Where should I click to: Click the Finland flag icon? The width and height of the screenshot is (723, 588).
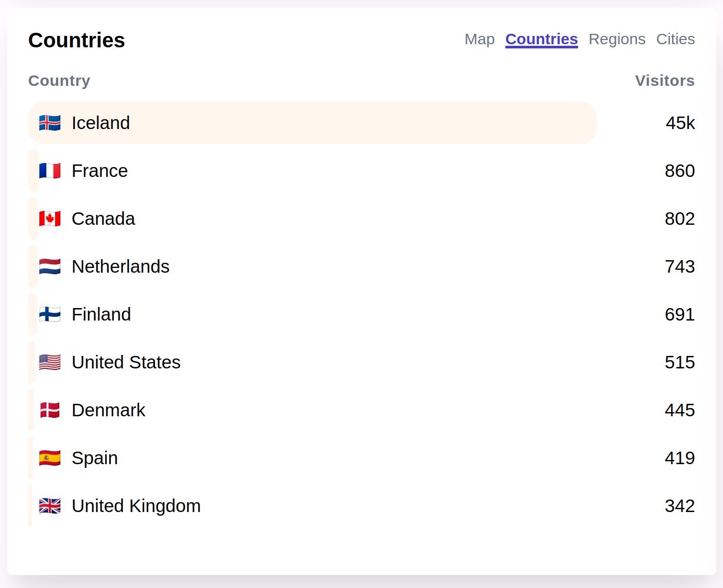tap(50, 314)
